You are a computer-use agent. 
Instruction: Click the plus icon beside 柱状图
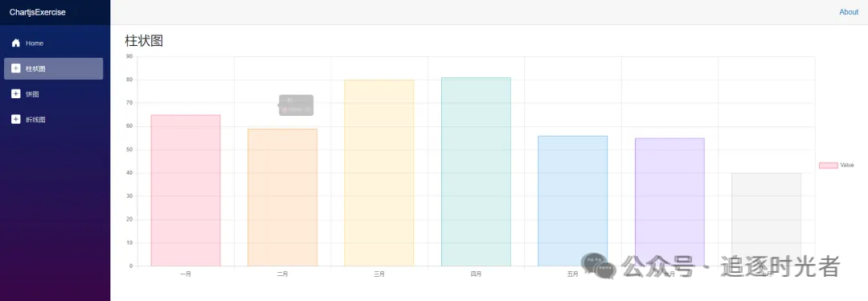click(x=16, y=68)
